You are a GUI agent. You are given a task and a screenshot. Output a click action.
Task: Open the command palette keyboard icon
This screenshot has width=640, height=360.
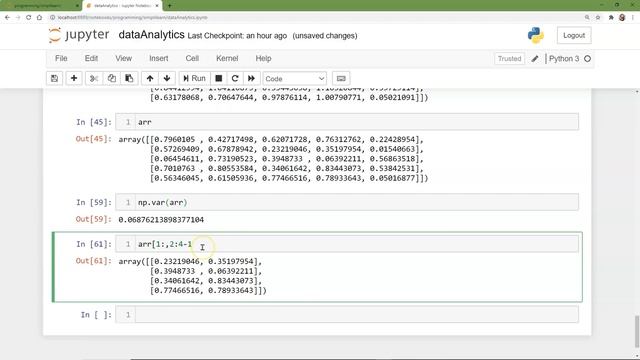[341, 78]
